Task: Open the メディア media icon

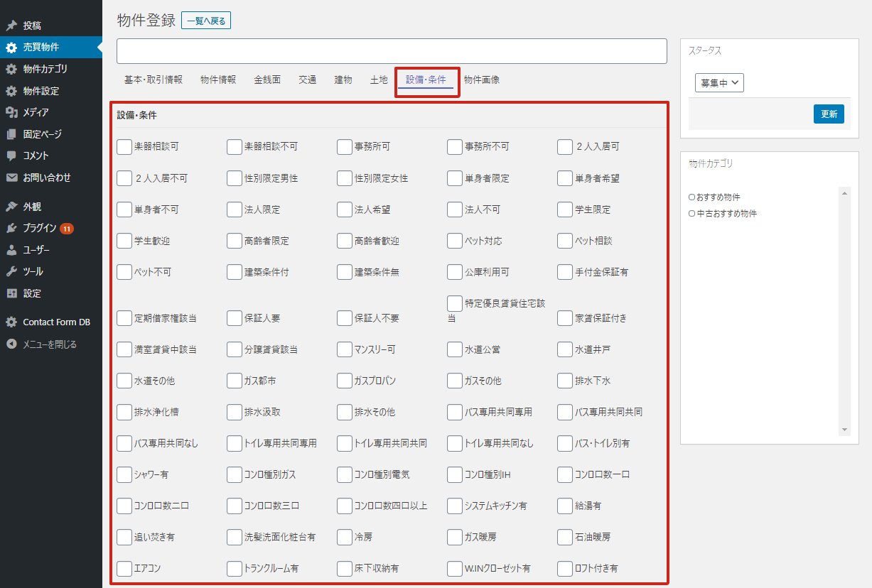Action: [11, 112]
